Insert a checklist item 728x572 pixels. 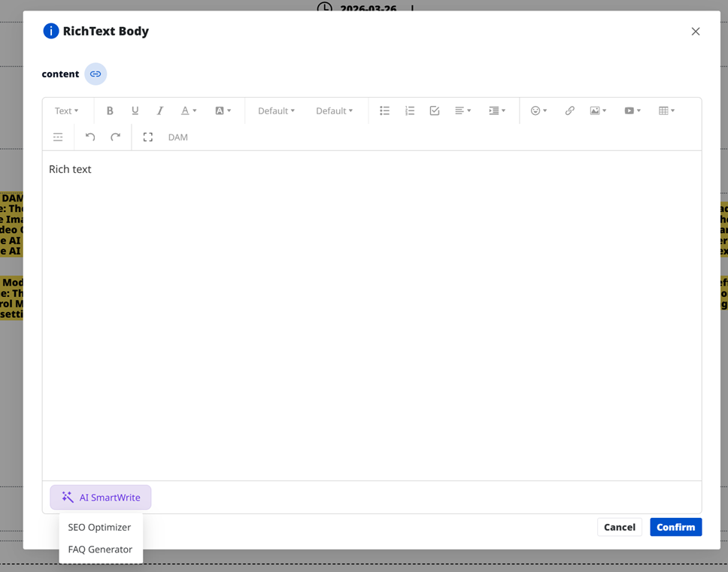(x=435, y=110)
